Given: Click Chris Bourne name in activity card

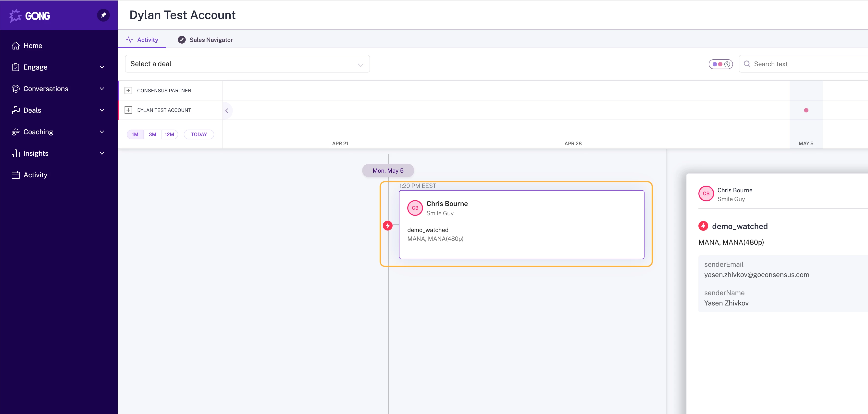Looking at the screenshot, I should 447,204.
